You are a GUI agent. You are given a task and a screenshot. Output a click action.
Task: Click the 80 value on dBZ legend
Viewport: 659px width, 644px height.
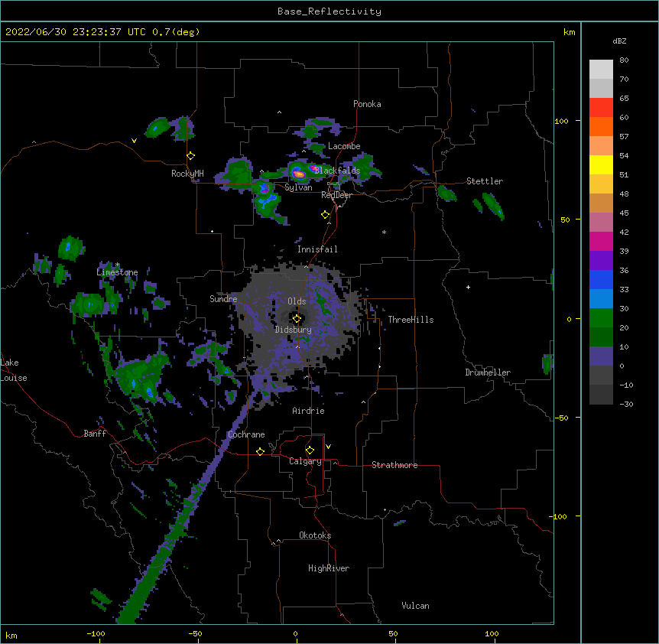coord(624,60)
